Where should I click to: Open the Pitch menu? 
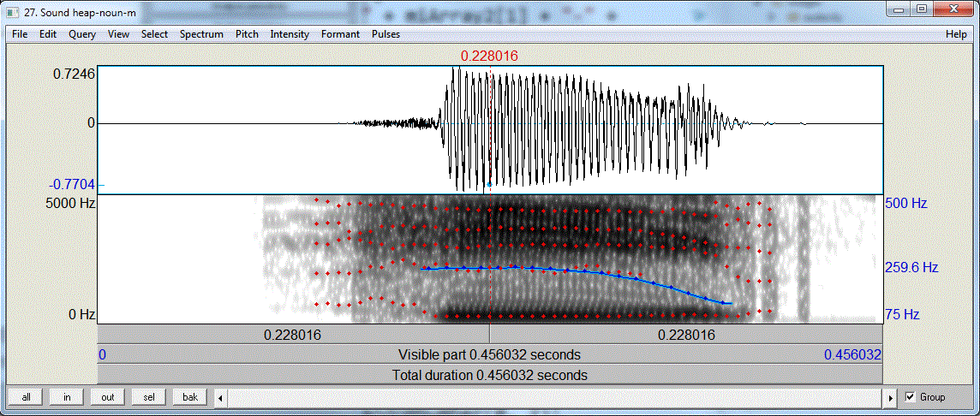(x=247, y=34)
